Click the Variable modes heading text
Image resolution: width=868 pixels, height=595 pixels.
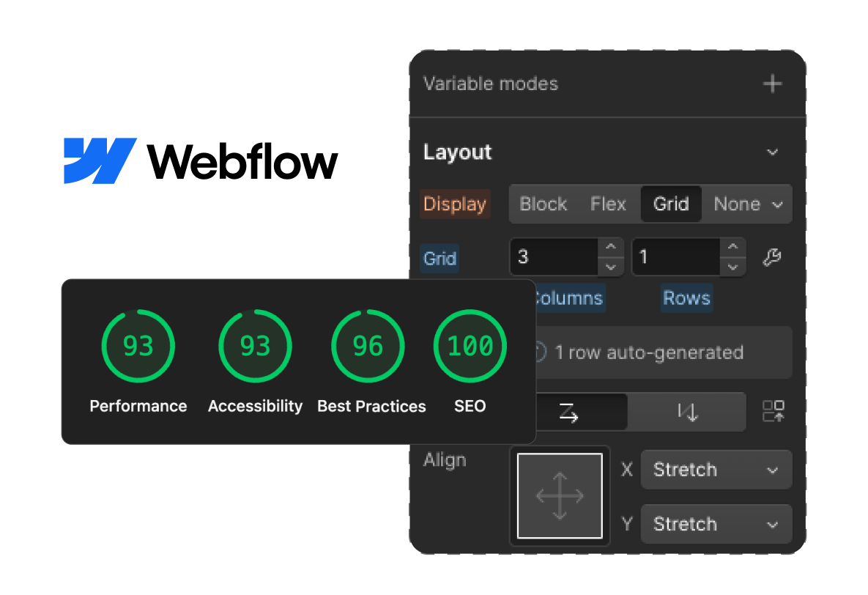[x=491, y=84]
